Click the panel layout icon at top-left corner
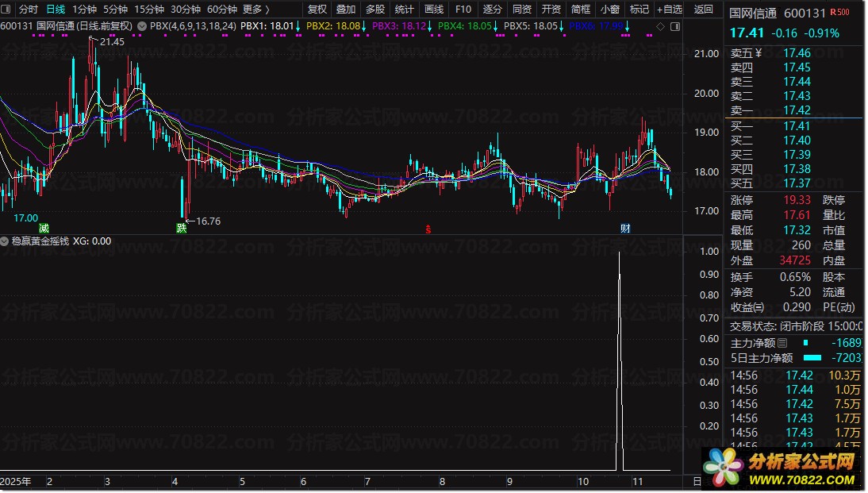This screenshot has width=868, height=493. tap(6, 10)
